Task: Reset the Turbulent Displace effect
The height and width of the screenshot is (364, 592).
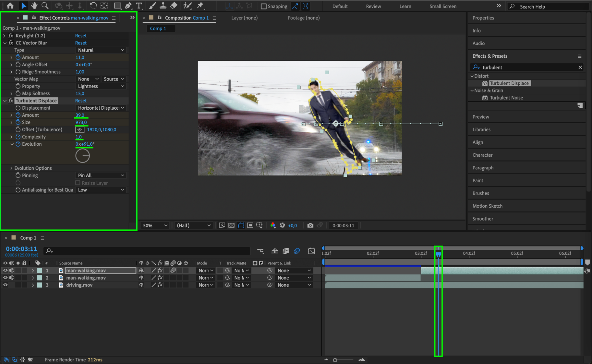Action: pos(81,101)
